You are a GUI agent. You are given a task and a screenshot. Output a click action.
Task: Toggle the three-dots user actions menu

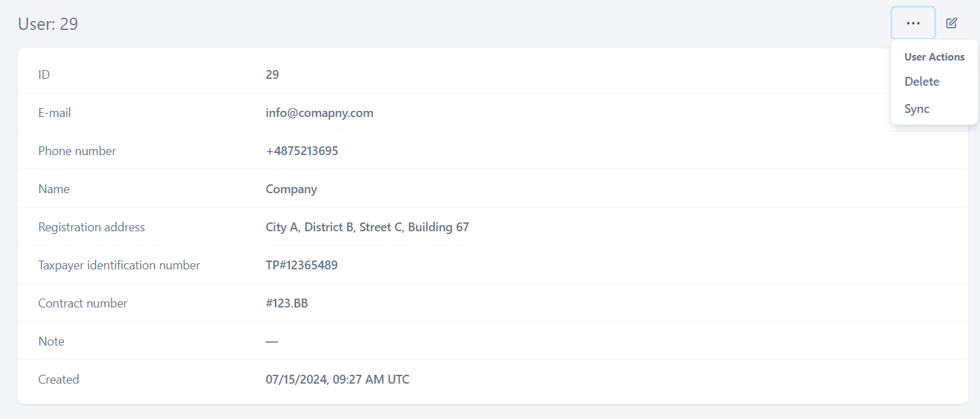(913, 23)
